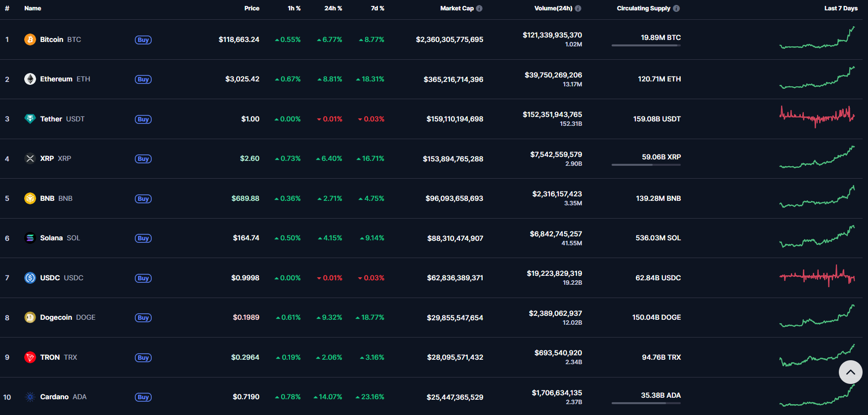Click the Volume(24h) info icon

point(578,8)
